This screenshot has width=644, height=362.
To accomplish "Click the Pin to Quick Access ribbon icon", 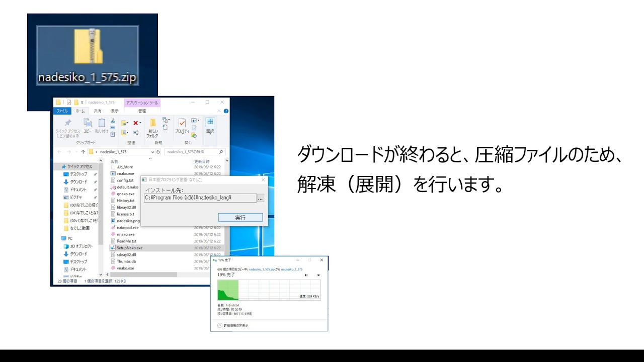I will point(67,123).
